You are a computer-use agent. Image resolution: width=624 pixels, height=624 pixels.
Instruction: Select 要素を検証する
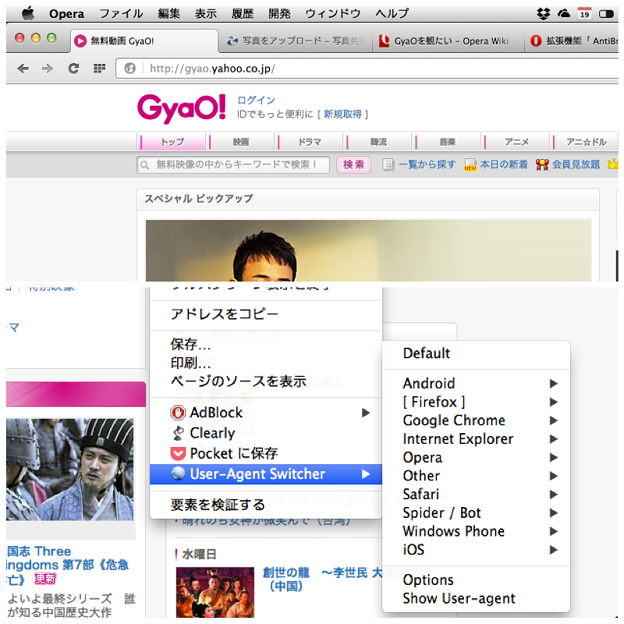click(266, 505)
